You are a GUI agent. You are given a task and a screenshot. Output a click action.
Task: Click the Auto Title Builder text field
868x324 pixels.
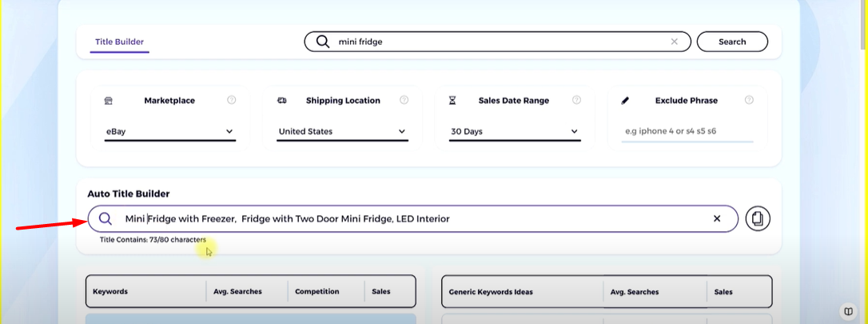click(x=416, y=218)
